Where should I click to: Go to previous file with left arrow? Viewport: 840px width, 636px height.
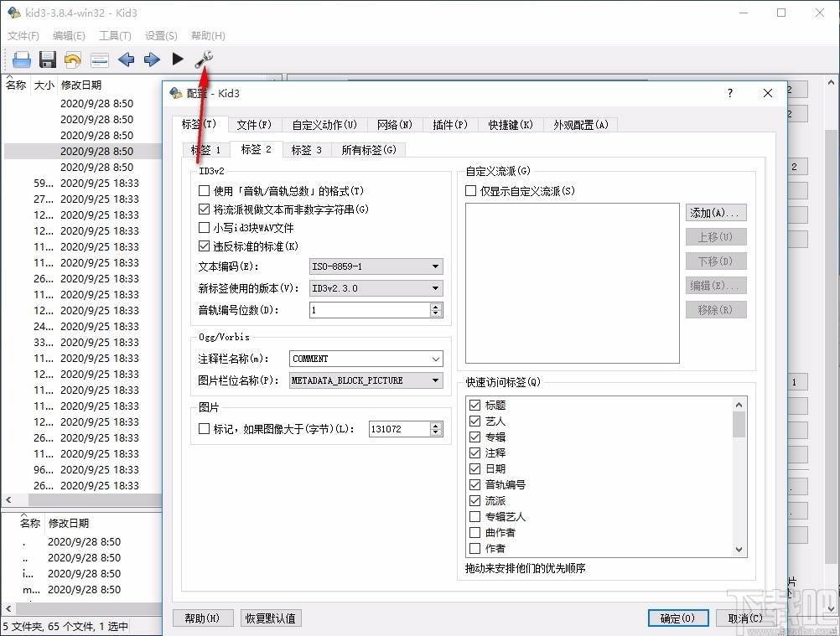click(127, 59)
